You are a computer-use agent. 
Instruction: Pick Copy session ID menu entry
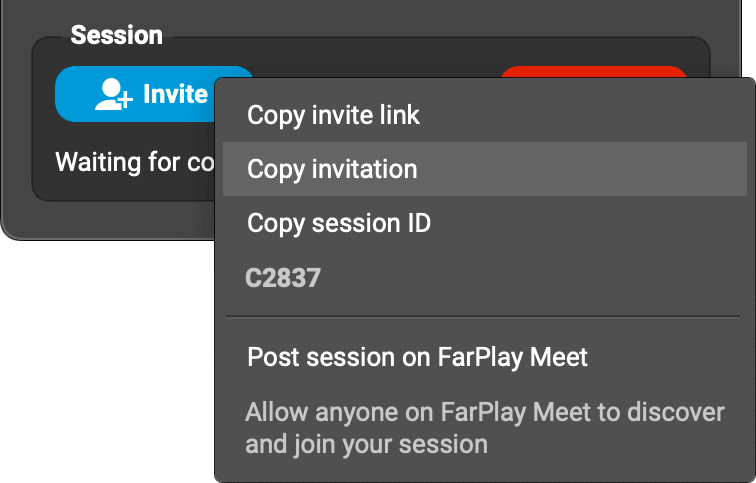point(339,223)
